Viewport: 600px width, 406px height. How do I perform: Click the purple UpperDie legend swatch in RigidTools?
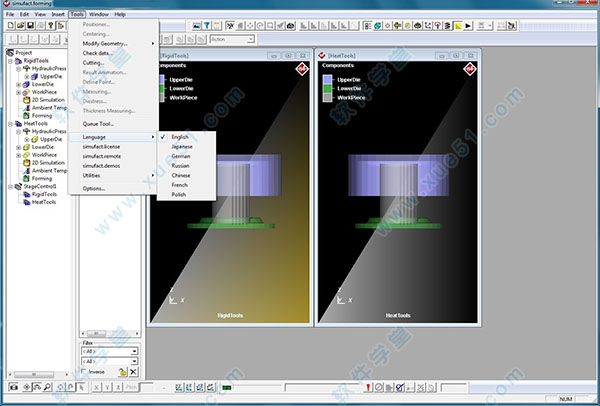(x=161, y=79)
